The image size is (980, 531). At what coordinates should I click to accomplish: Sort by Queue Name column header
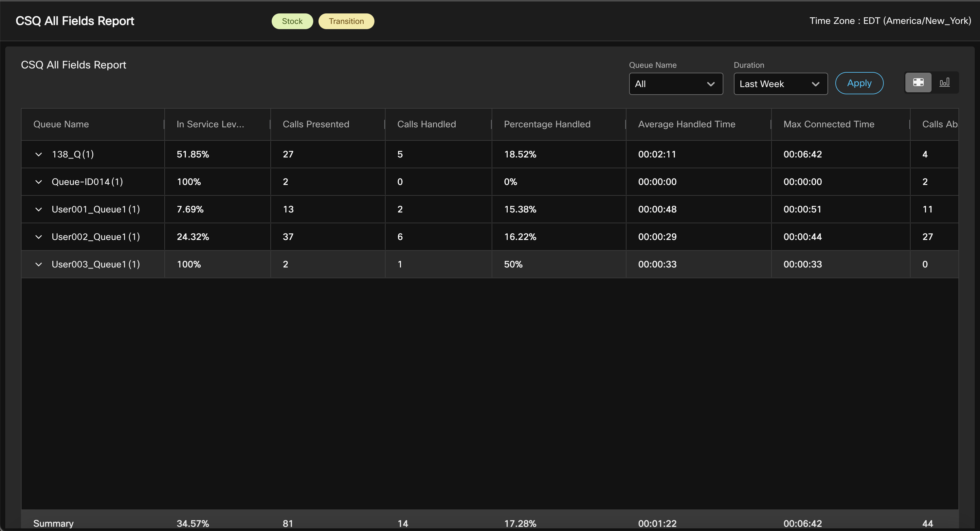pyautogui.click(x=61, y=124)
